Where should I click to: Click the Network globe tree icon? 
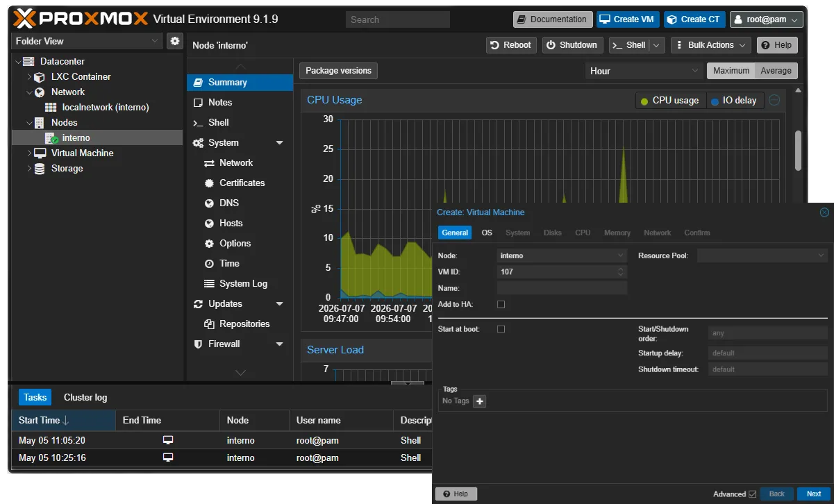tap(40, 92)
